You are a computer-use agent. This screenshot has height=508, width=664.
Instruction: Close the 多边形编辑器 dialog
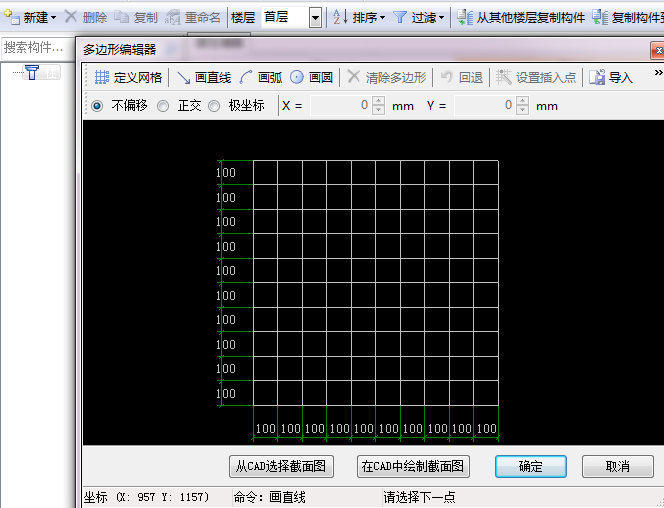[x=658, y=51]
